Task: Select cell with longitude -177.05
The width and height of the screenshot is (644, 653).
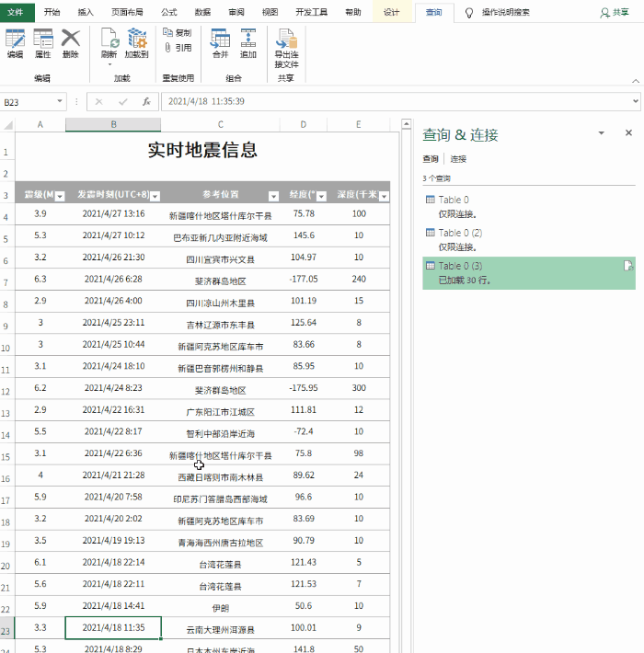Action: tap(304, 279)
